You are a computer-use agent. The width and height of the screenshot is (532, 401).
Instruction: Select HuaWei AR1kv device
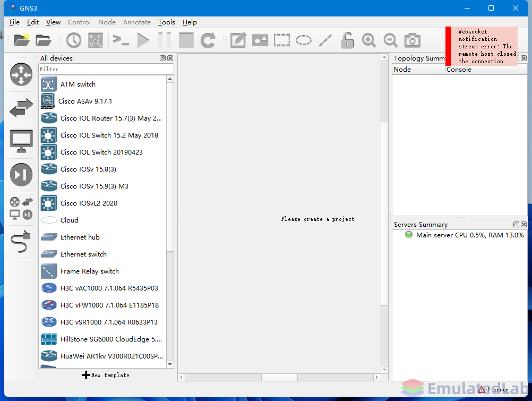tap(103, 356)
